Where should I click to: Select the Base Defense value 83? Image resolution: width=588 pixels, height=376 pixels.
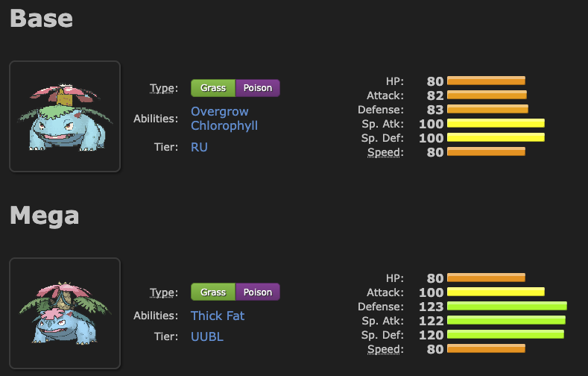[x=435, y=110]
